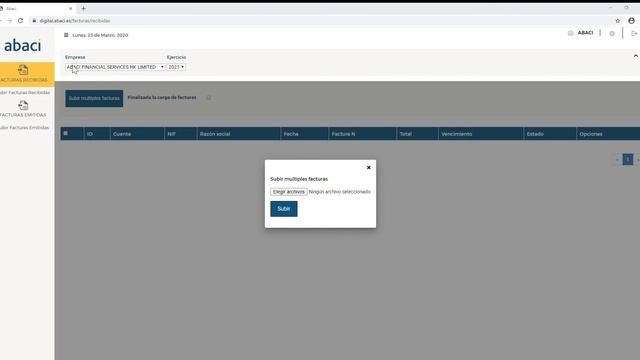Open the Facturas Emitidas sidebar icon
The height and width of the screenshot is (360, 640).
pos(23,105)
